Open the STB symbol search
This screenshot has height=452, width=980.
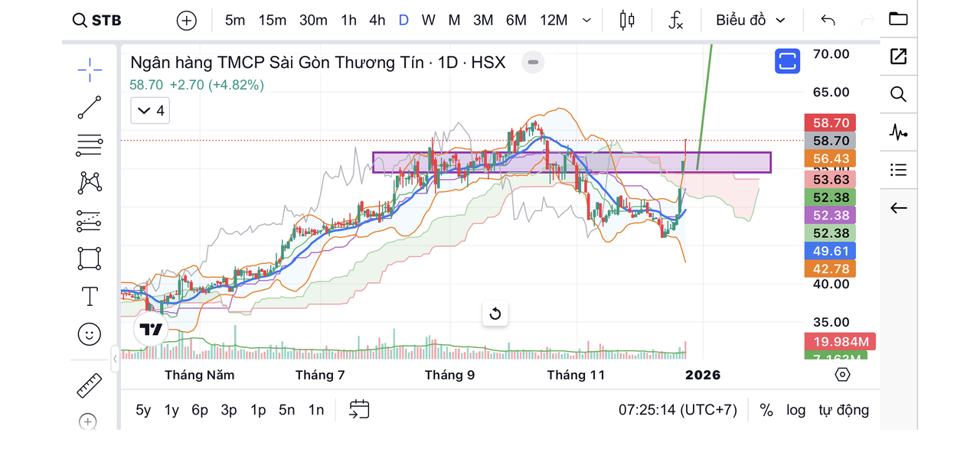tap(97, 21)
